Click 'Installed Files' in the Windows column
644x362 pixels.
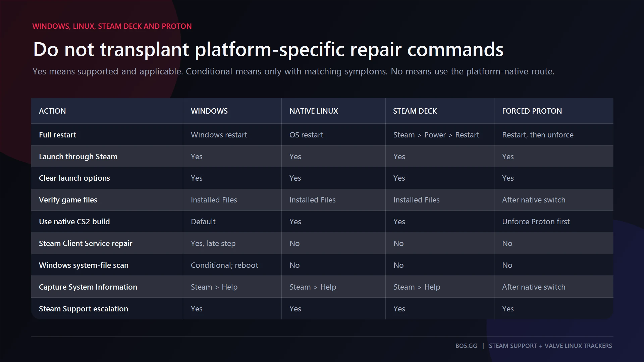pos(214,200)
